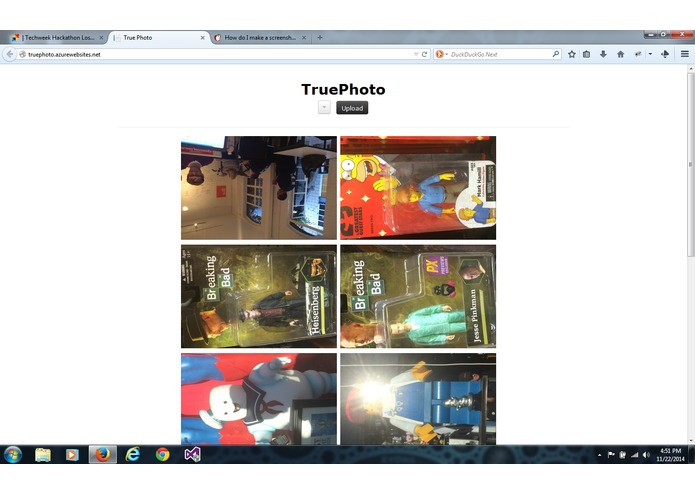Viewport: 695px width, 494px height.
Task: Bookmark this page with star icon
Action: tap(572, 54)
